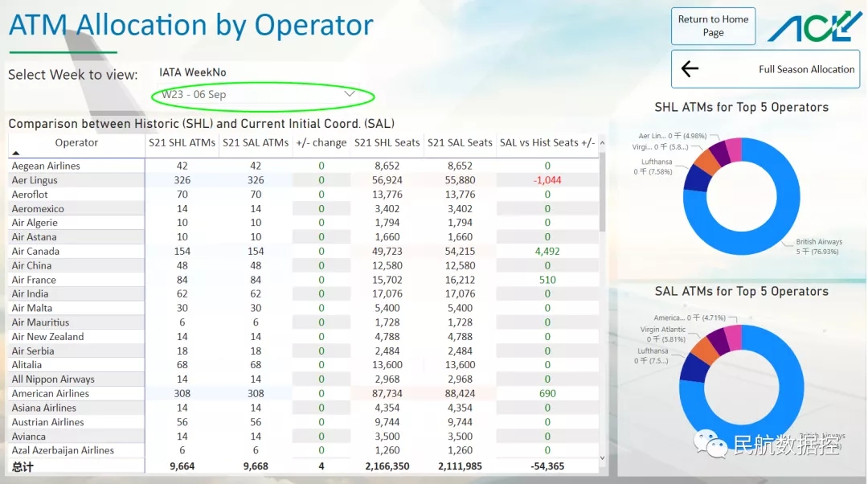This screenshot has height=484, width=868.
Task: Select the Austrian Airlines row
Action: [x=303, y=422]
